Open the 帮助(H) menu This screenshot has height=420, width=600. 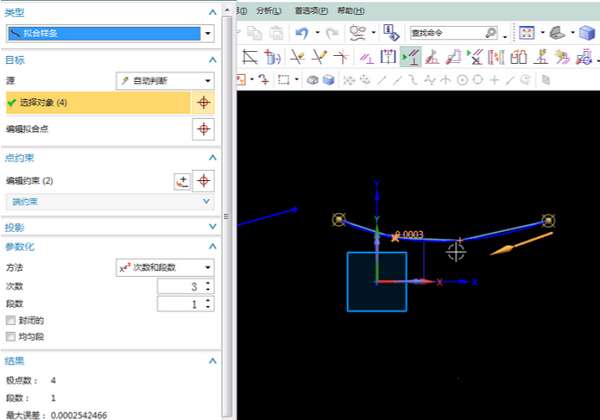click(x=352, y=9)
